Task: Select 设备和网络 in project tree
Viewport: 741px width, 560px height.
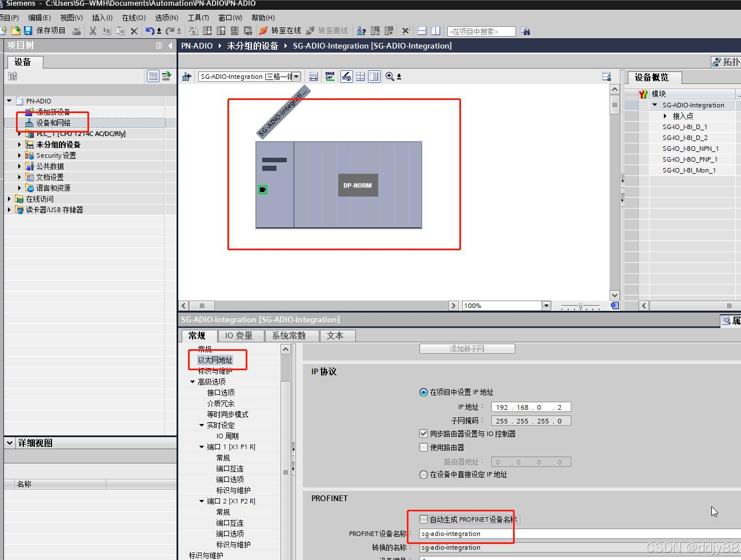Action: coord(54,123)
